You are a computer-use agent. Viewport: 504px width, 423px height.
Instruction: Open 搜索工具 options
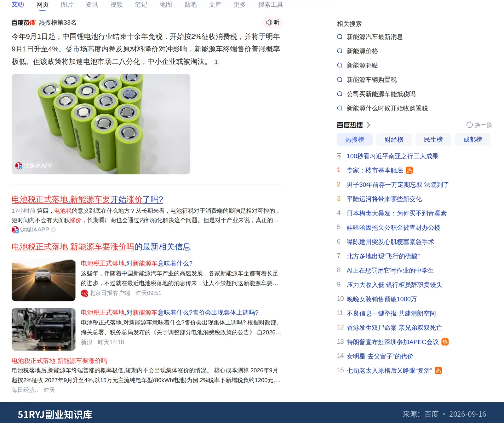pos(271,5)
